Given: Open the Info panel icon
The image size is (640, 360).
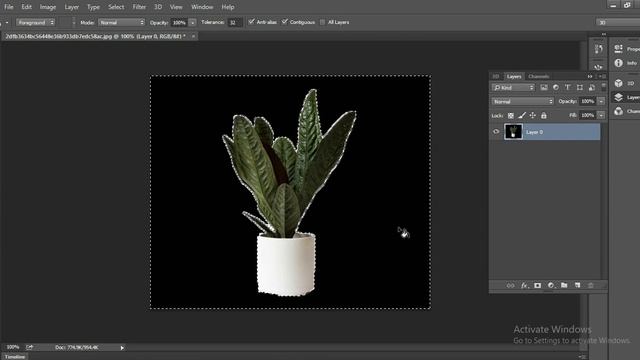Looking at the screenshot, I should click(619, 63).
